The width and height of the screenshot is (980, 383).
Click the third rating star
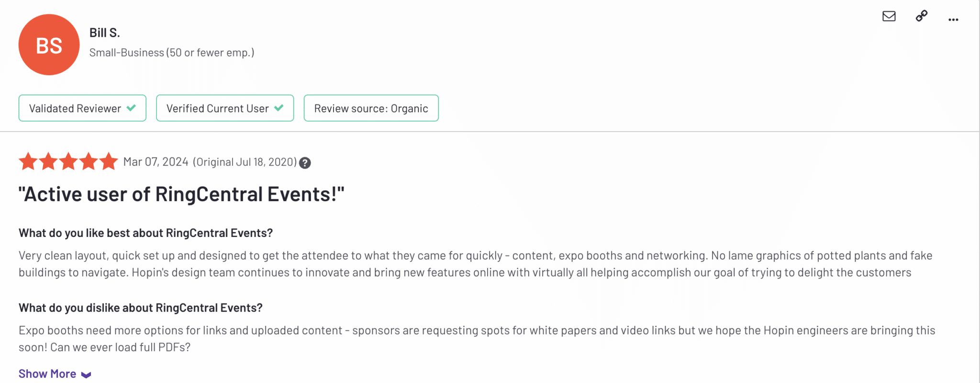tap(68, 162)
